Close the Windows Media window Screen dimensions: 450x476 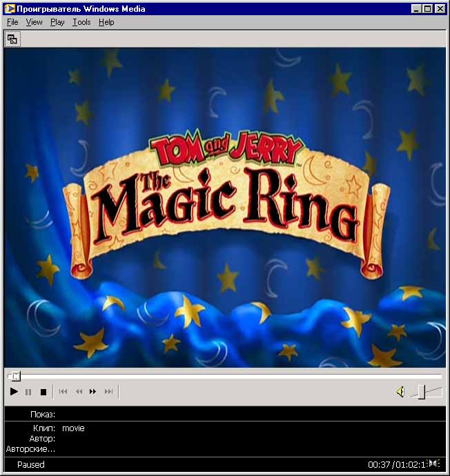coord(440,9)
